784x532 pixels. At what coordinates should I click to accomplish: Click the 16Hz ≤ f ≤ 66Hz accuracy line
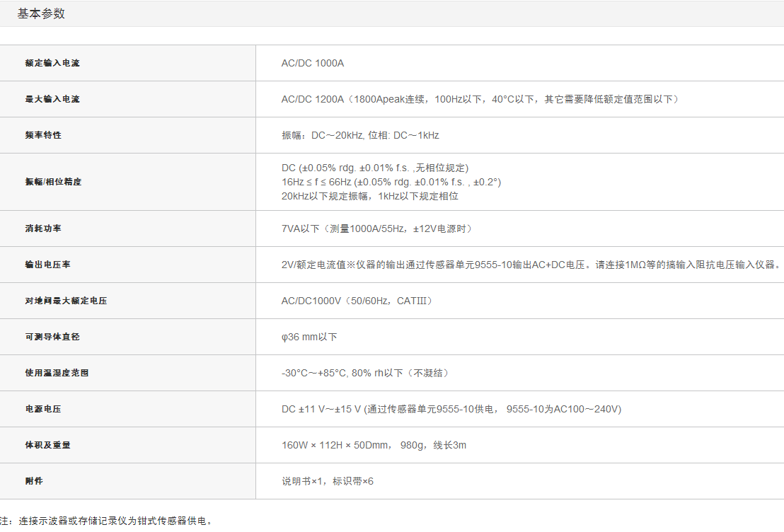391,182
